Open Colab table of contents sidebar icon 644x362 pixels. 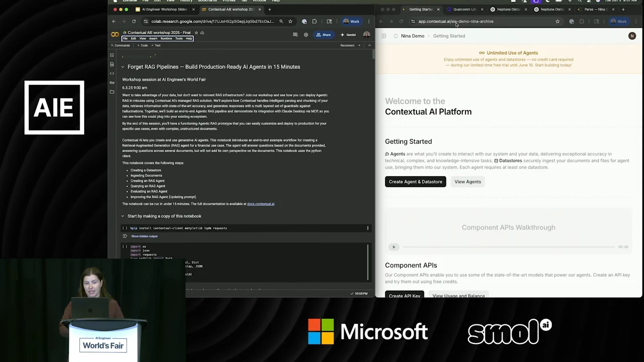click(112, 55)
